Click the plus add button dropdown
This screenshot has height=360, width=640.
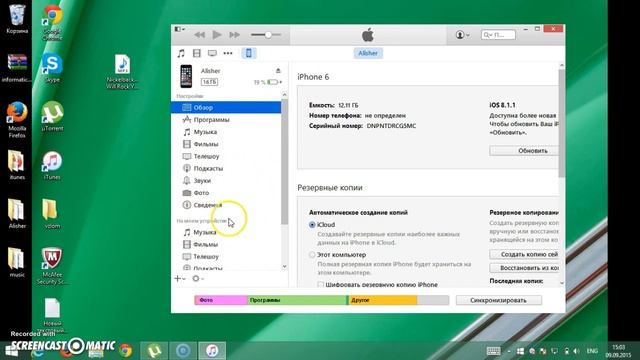click(180, 278)
